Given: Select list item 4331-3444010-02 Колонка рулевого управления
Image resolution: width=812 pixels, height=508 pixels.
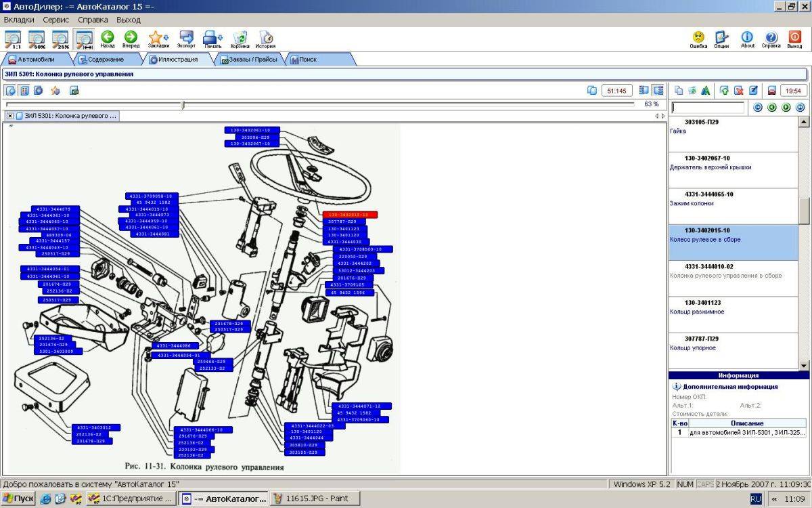Looking at the screenshot, I should tap(734, 278).
